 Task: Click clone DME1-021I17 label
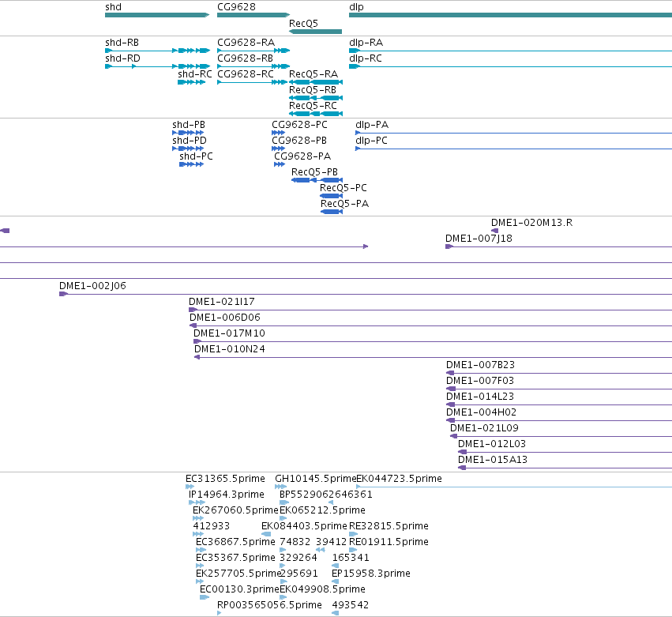tap(222, 303)
